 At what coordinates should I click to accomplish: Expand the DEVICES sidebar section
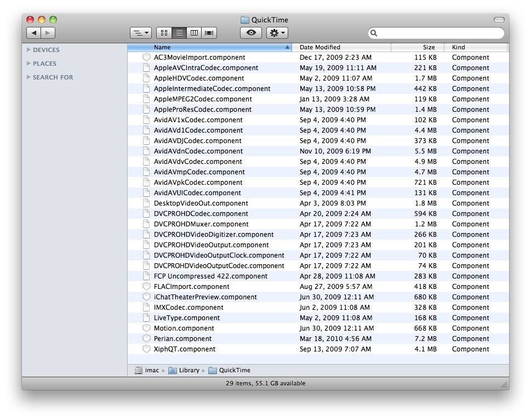[29, 50]
